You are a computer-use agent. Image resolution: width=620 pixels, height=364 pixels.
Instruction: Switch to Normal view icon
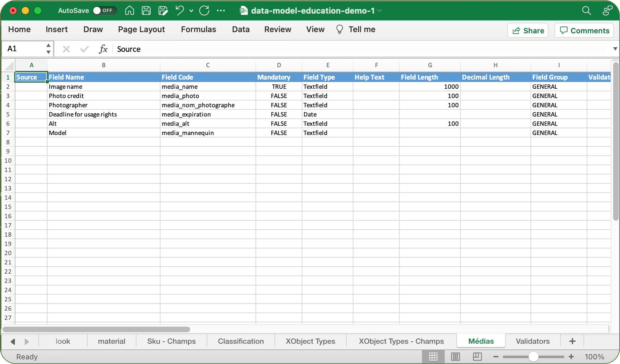433,357
